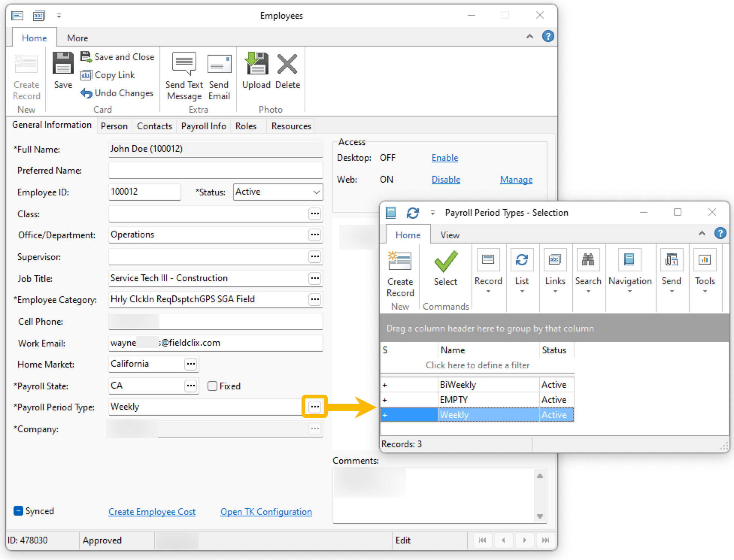Click into the Preferred Name field

pos(215,171)
